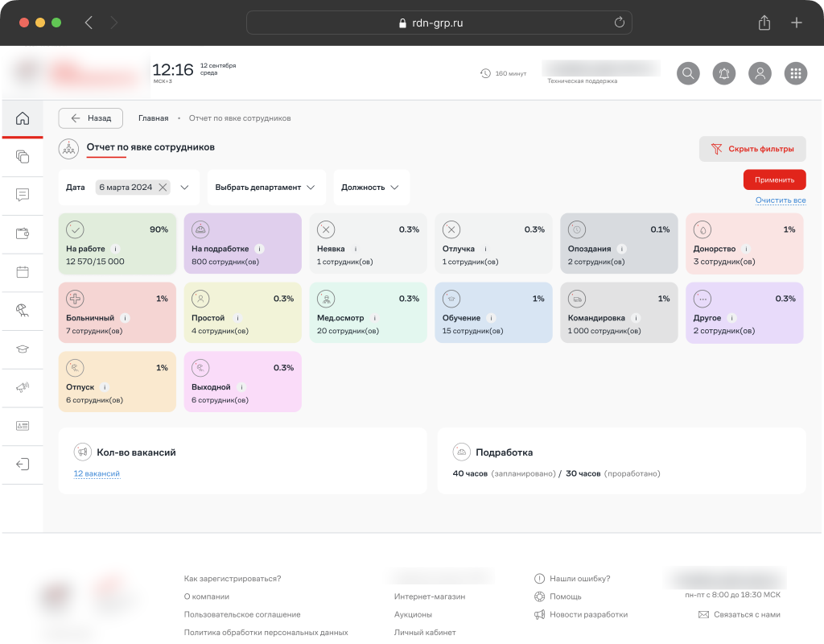Open user profile icon
The width and height of the screenshot is (824, 644).
click(760, 73)
